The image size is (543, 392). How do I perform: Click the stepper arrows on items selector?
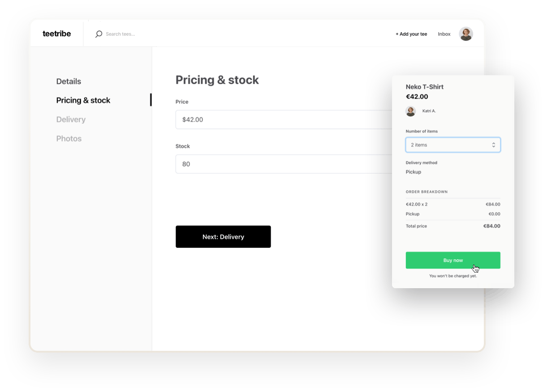[493, 145]
